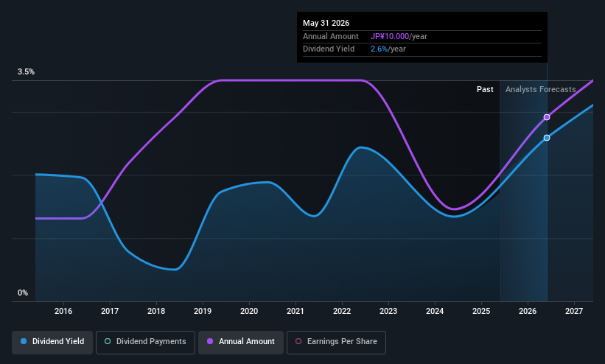The image size is (605, 364).
Task: Select the purple data point marker on chart
Action: (x=547, y=117)
